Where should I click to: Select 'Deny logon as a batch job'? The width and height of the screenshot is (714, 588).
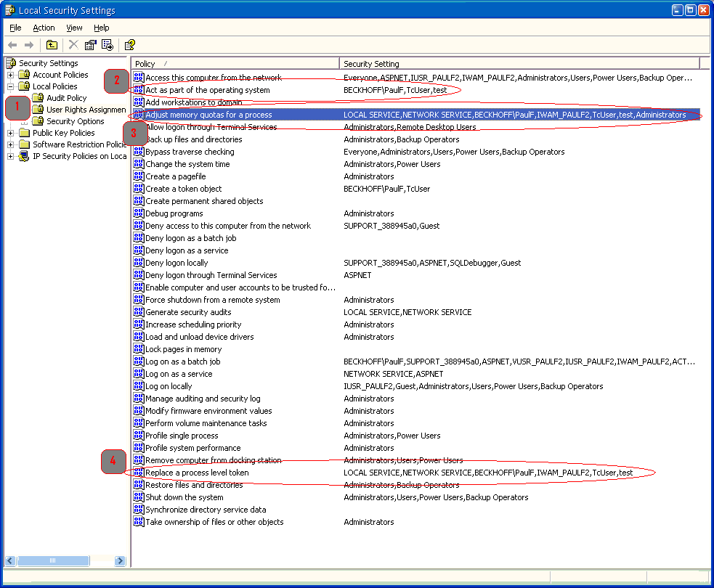190,238
